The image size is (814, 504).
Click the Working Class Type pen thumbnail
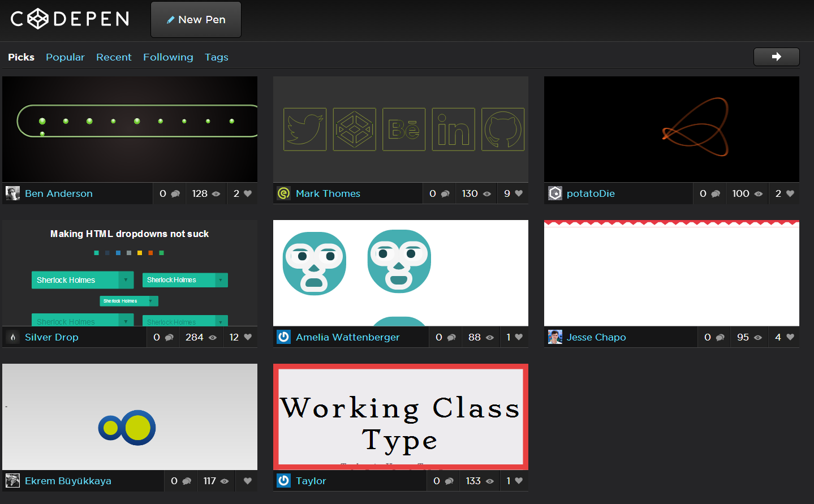point(400,417)
